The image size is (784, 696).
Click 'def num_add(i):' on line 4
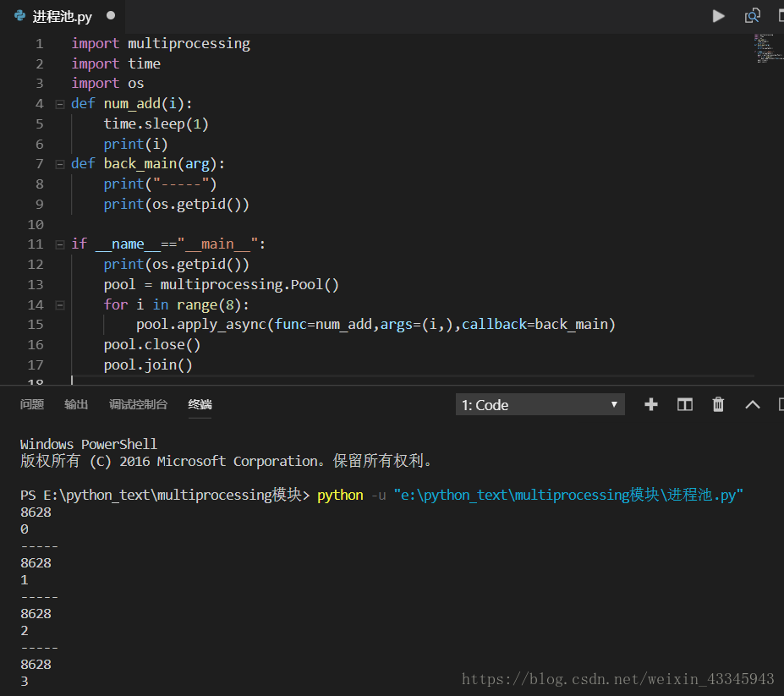pyautogui.click(x=131, y=104)
